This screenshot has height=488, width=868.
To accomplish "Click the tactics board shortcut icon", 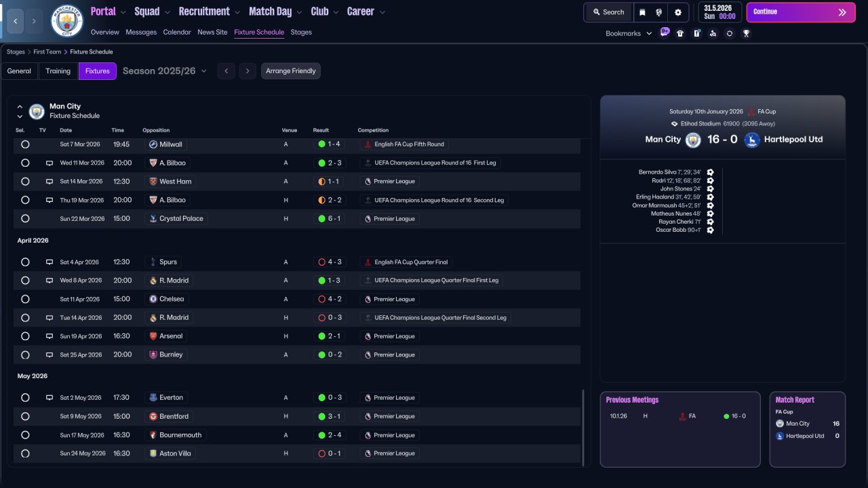I will pos(696,33).
